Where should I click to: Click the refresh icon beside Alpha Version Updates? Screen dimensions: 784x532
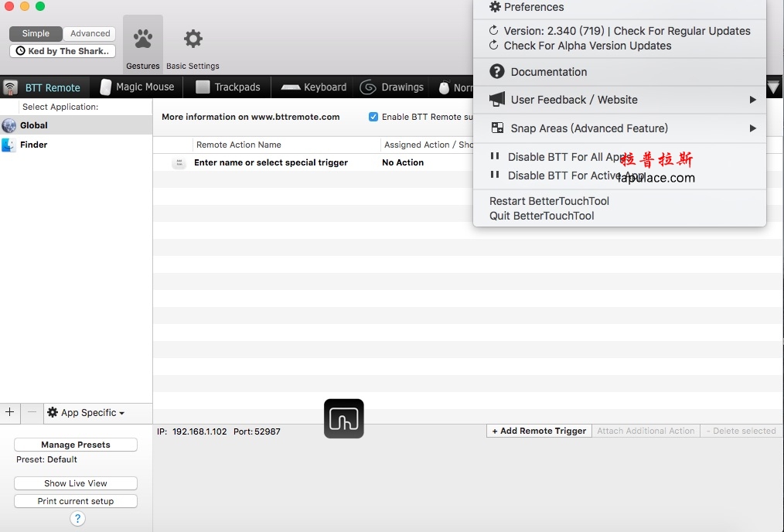coord(494,46)
